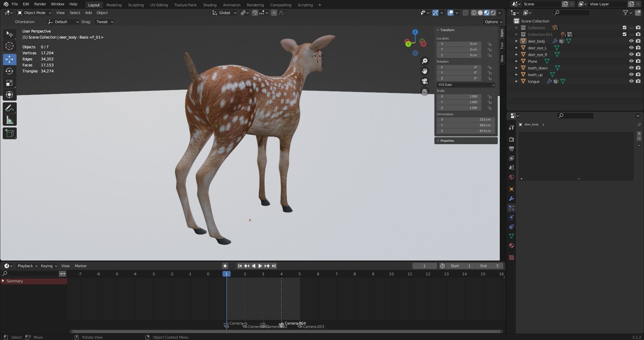
Task: Open the Object properties tab
Action: tap(512, 189)
